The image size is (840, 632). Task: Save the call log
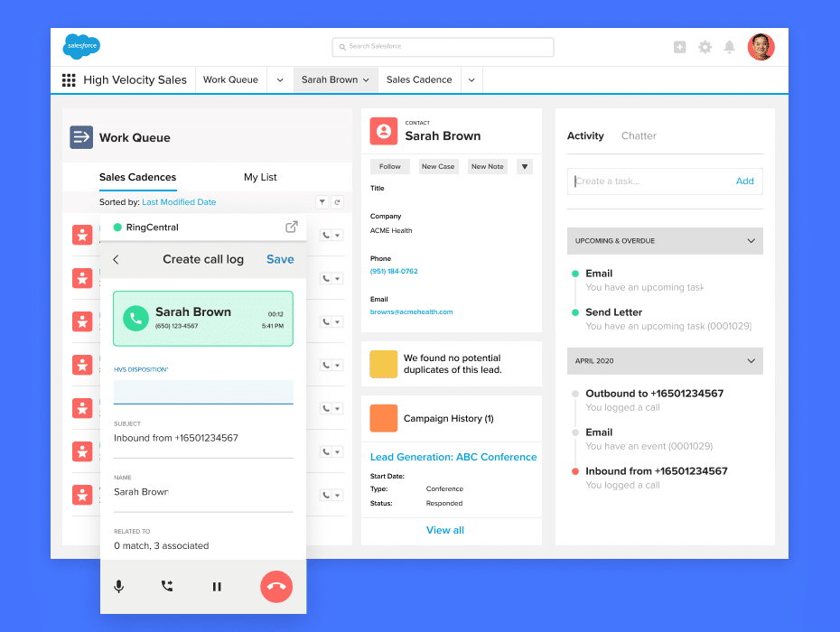coord(280,259)
